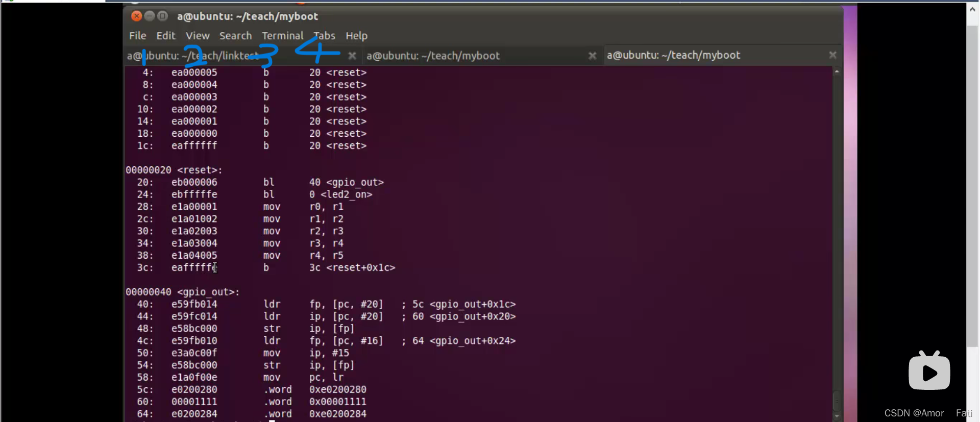Screen dimensions: 980x422
Task: Click opcode 'e1a01002' at address 2c
Action: click(x=194, y=219)
